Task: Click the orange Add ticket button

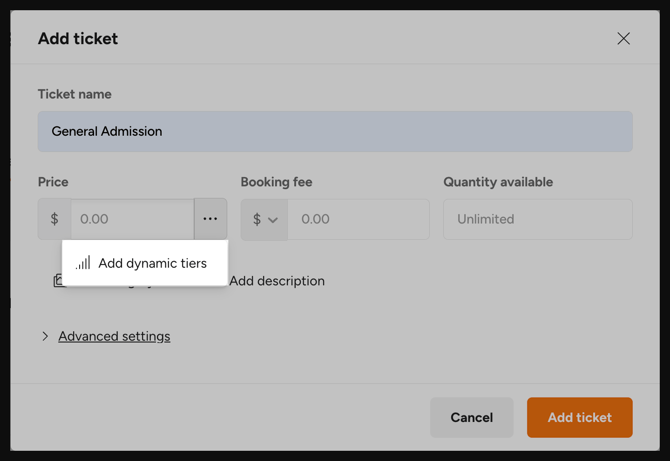Action: [x=579, y=417]
